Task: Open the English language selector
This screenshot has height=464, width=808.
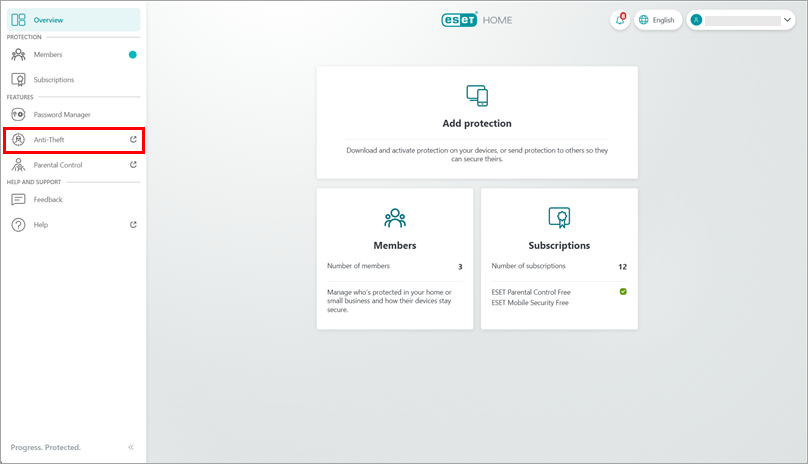Action: pos(656,20)
